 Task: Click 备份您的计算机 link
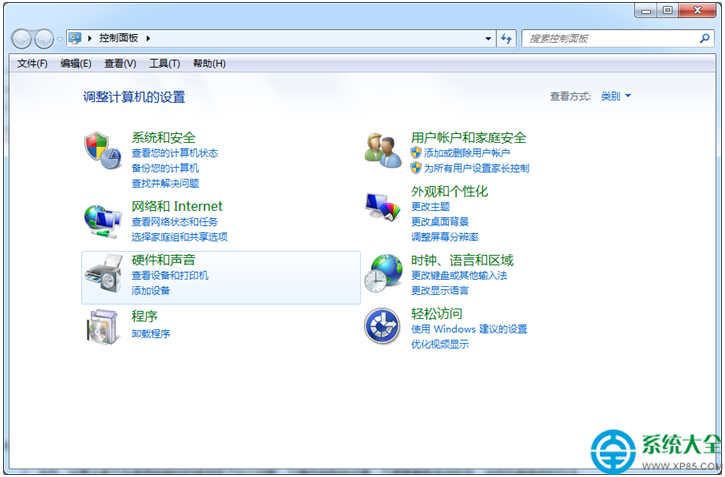pos(165,168)
